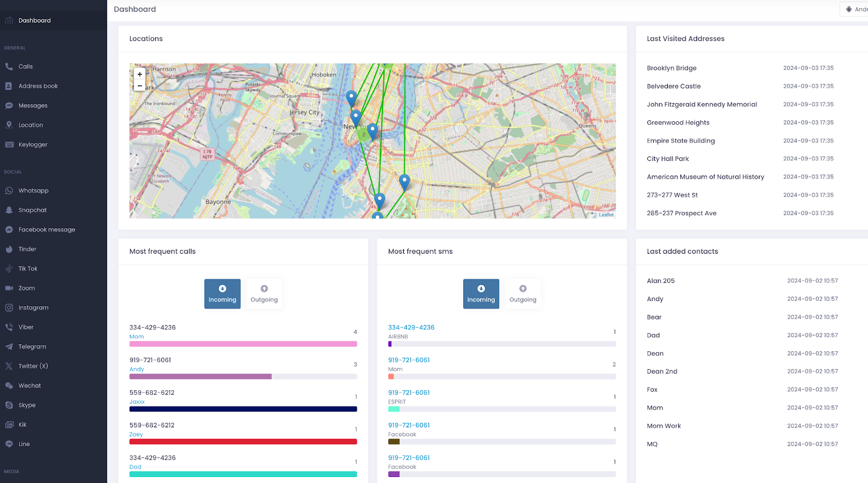Open Dad contact link in frequent calls
The width and height of the screenshot is (868, 483).
136,467
